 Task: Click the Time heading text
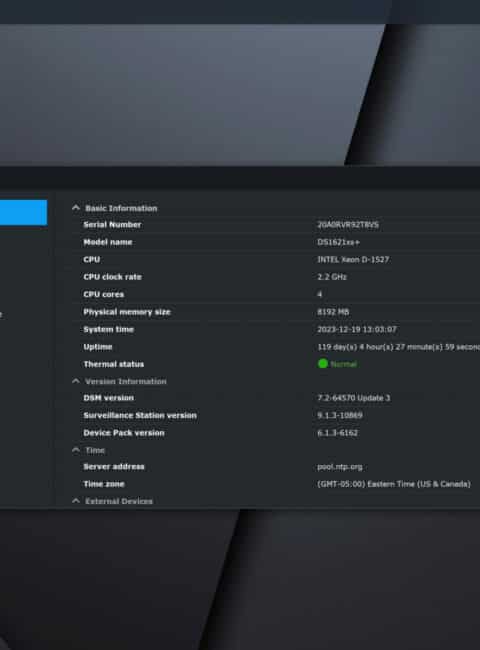[95, 450]
